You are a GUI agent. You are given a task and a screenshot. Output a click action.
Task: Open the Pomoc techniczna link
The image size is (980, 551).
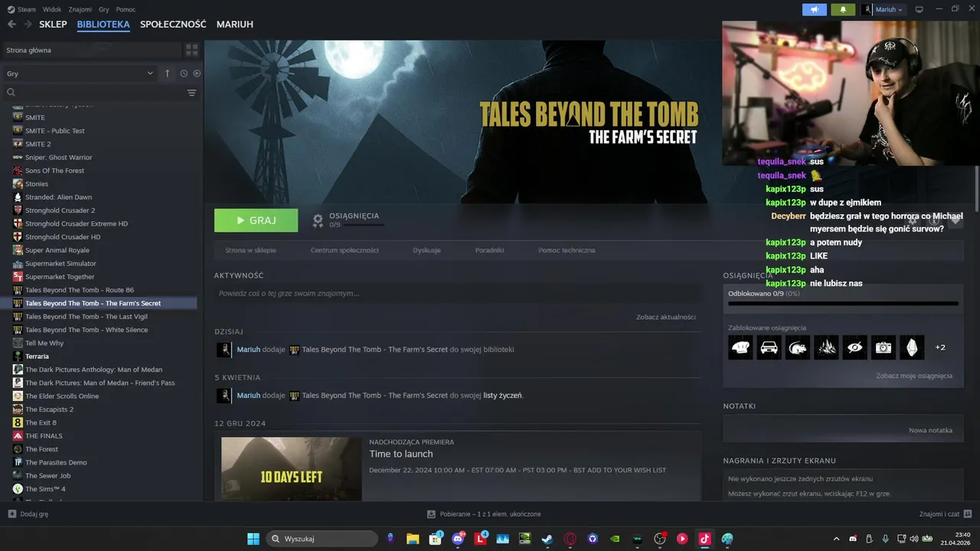(567, 250)
